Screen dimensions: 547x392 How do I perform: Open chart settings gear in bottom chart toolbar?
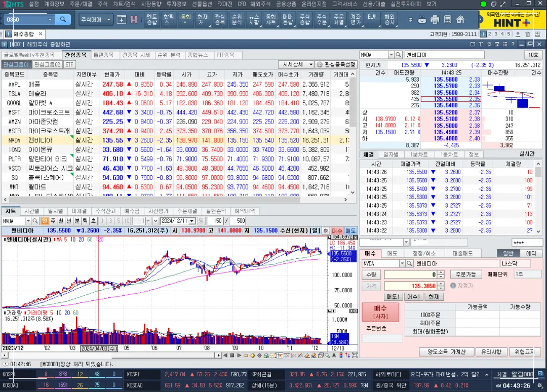[259, 356]
